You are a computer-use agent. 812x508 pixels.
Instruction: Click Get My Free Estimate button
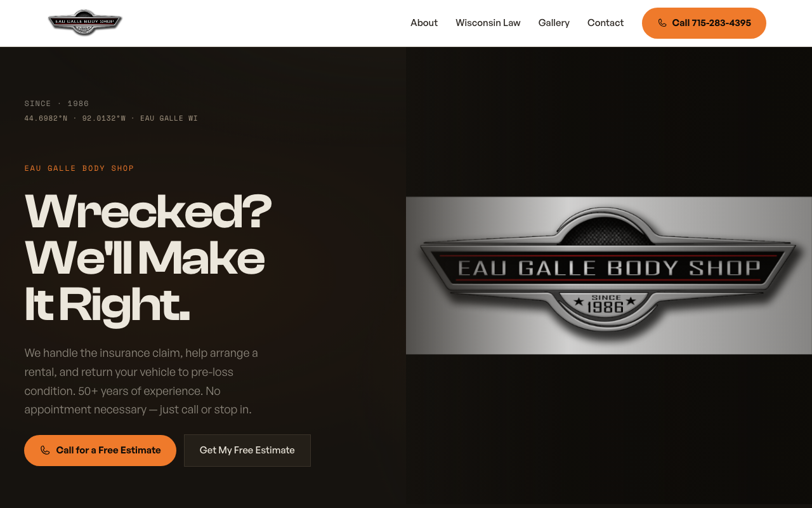[247, 450]
